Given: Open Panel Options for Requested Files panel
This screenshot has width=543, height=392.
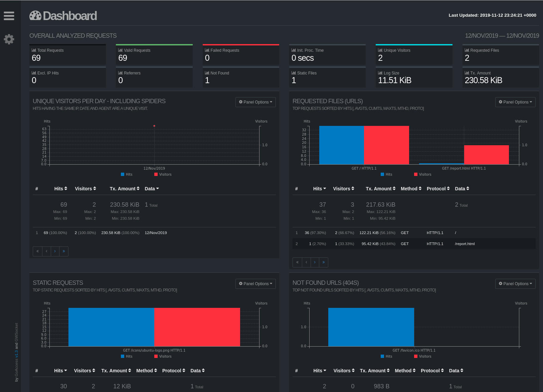Looking at the screenshot, I should pyautogui.click(x=515, y=102).
